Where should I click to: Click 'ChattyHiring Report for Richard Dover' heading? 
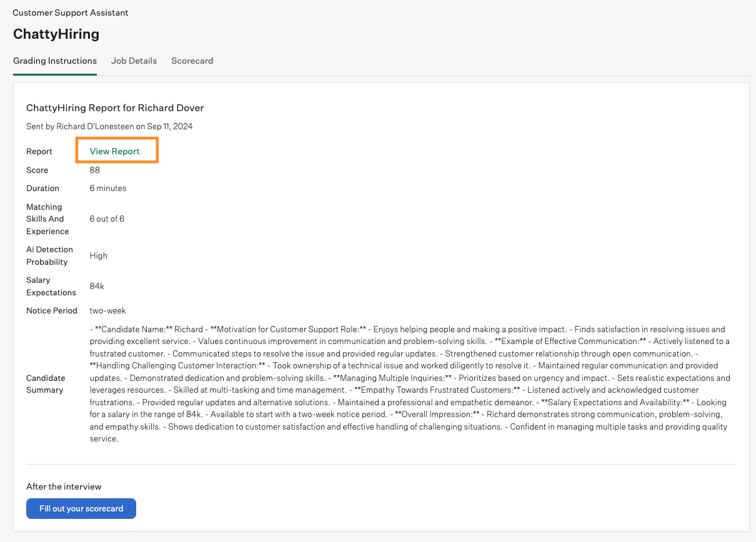click(115, 108)
